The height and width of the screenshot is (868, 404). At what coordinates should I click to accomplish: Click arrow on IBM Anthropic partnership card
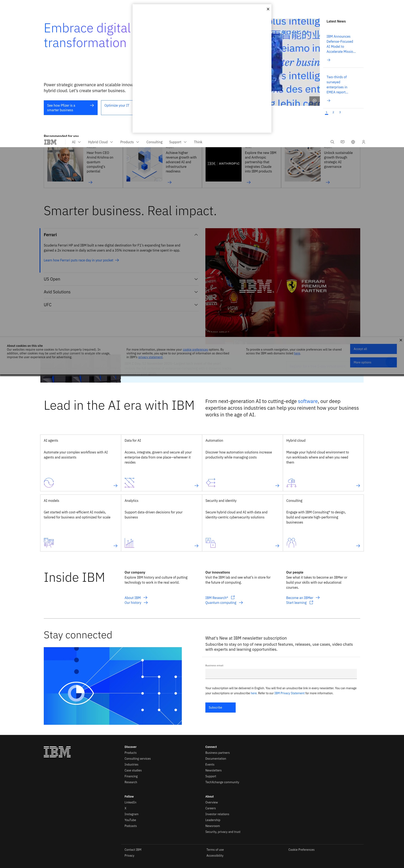pyautogui.click(x=249, y=182)
